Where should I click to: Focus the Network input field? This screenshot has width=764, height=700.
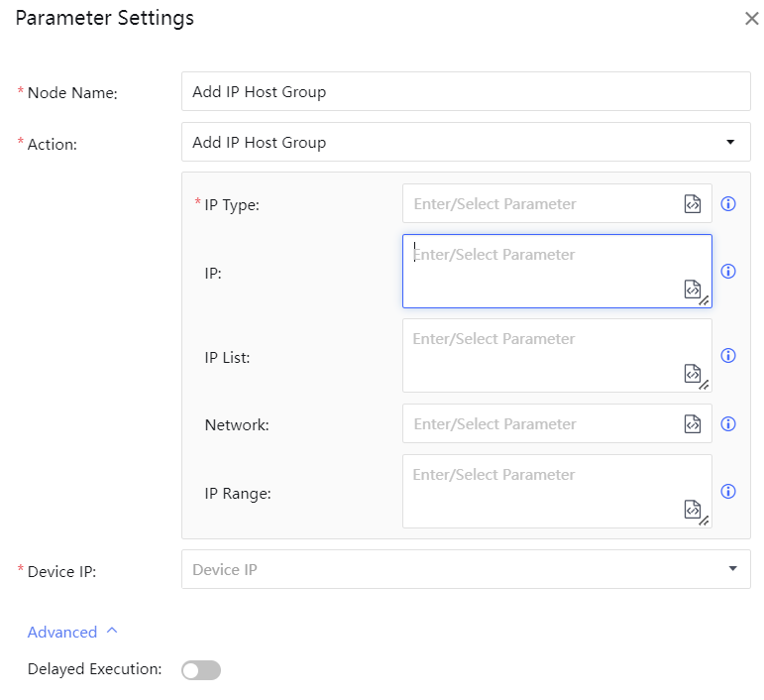[x=540, y=424]
